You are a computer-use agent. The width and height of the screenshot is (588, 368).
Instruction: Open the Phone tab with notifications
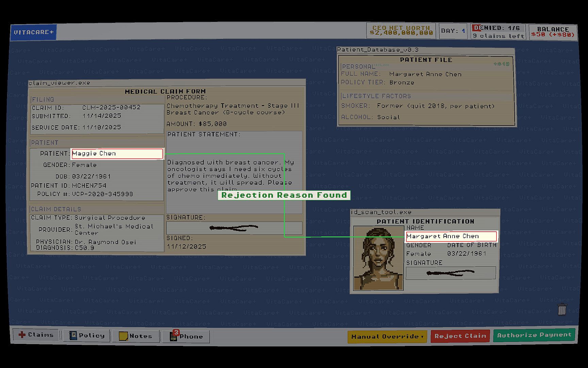coord(186,337)
